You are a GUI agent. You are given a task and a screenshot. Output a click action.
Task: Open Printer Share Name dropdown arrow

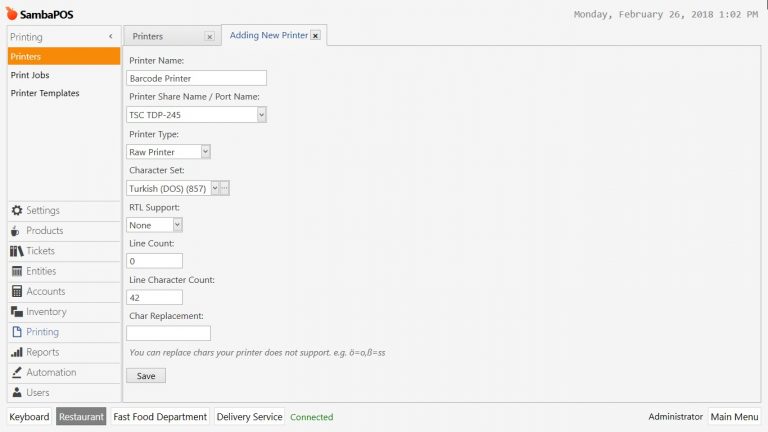pyautogui.click(x=262, y=115)
